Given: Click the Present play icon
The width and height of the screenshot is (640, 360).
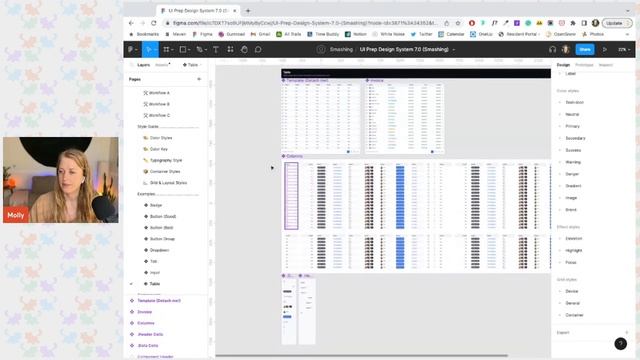Looking at the screenshot, I should (605, 49).
